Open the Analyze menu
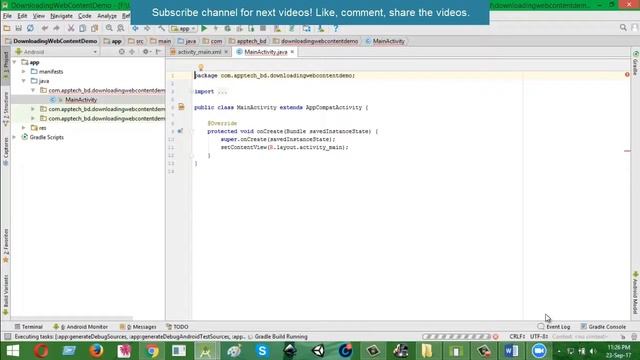 click(x=107, y=16)
